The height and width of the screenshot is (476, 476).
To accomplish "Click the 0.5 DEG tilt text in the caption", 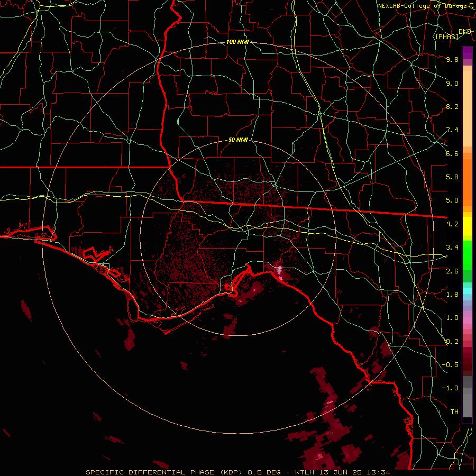I will pyautogui.click(x=264, y=472).
